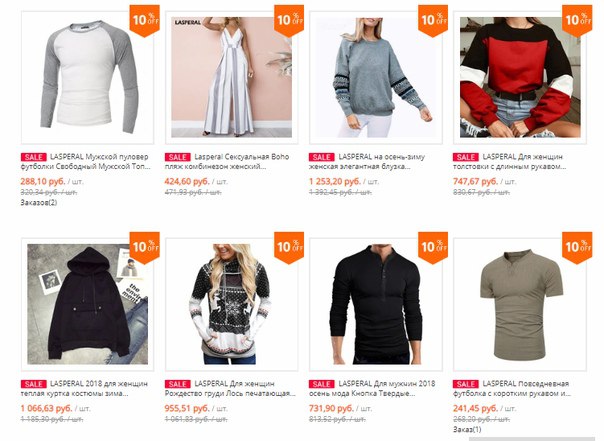
Task: View the khaki short sleeve t-shirt image
Action: [520, 304]
